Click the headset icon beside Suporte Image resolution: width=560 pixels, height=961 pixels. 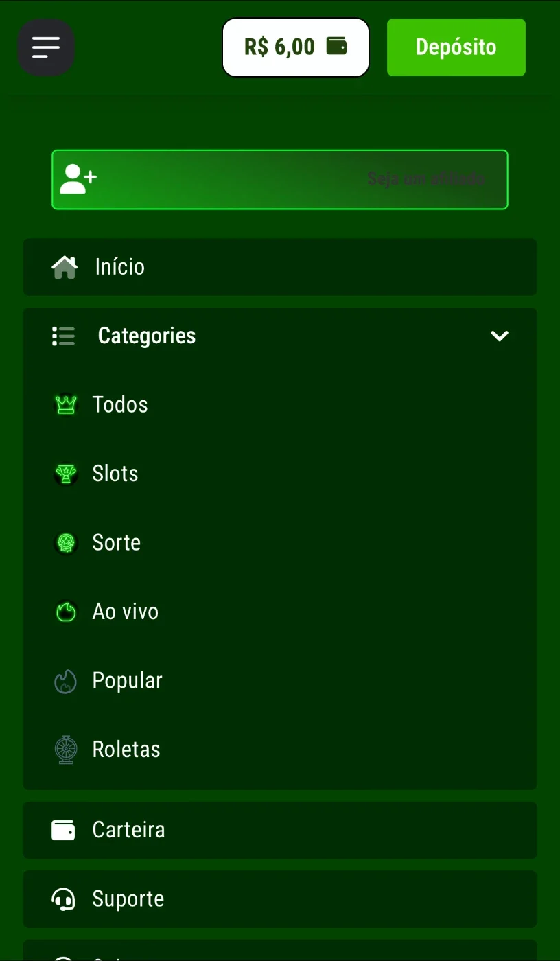point(64,899)
